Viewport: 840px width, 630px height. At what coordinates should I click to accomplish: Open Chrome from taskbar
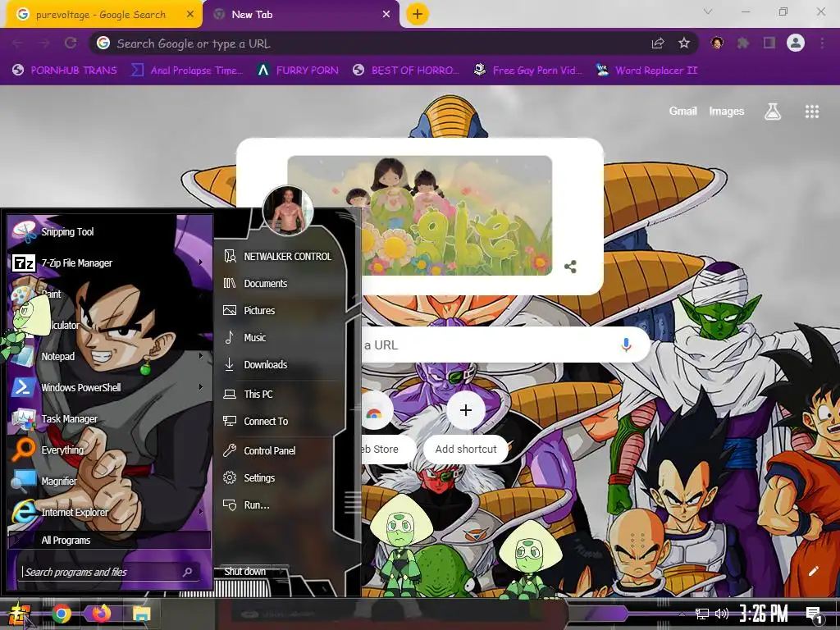tap(61, 614)
